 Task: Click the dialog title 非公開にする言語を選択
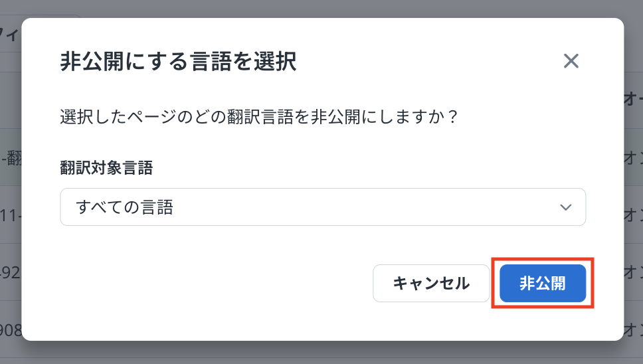tap(178, 62)
